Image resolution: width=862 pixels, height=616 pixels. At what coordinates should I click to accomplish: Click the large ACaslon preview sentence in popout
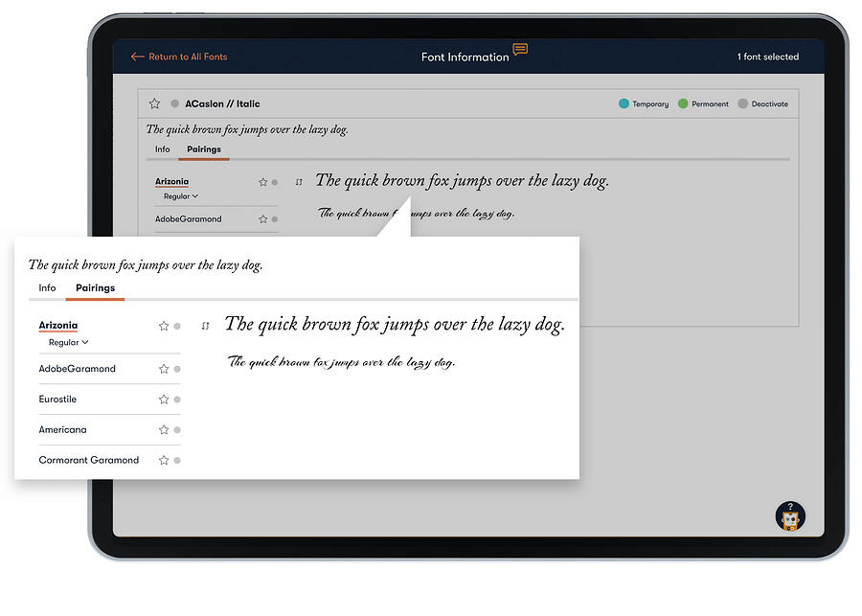(x=395, y=325)
